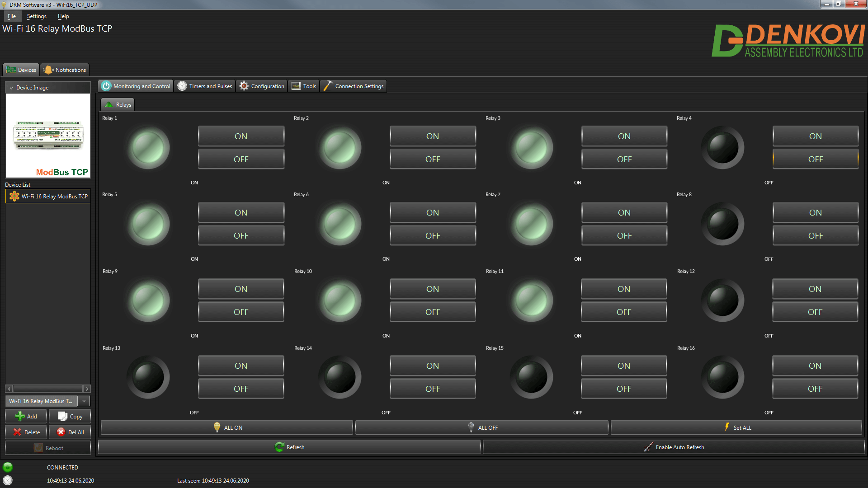Toggle Relay 8 OFF
Image resolution: width=868 pixels, height=488 pixels.
(815, 235)
